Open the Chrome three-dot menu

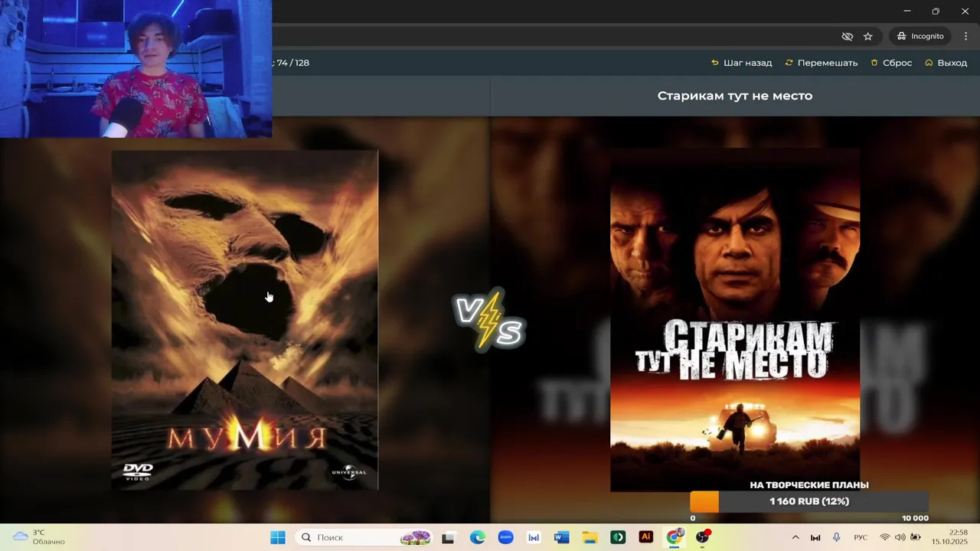tap(965, 36)
